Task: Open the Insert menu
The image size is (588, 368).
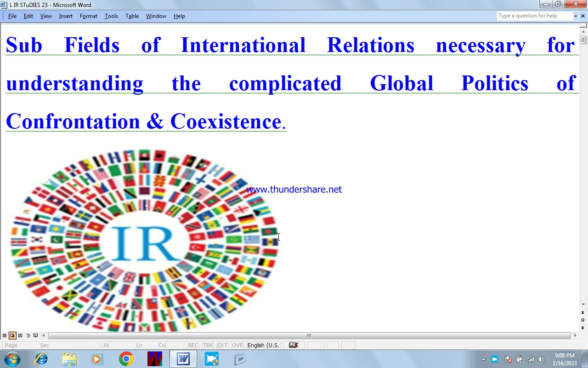Action: pos(66,16)
